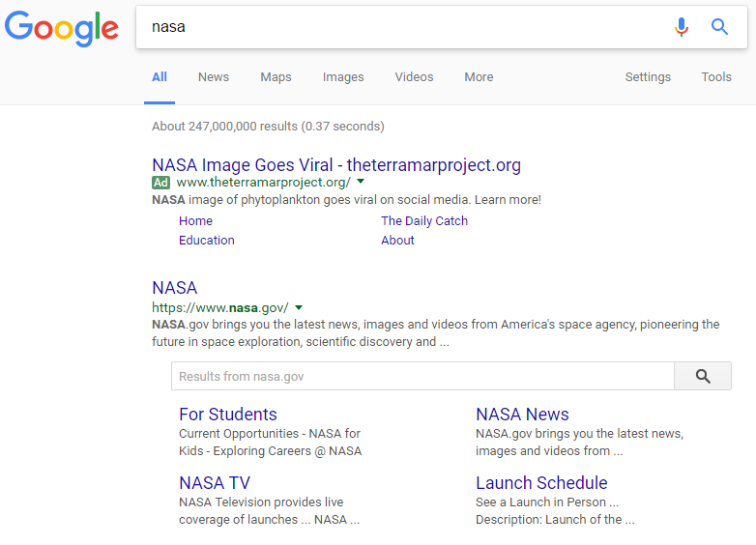Open the main NASA result title link
756x545 pixels.
(x=174, y=288)
